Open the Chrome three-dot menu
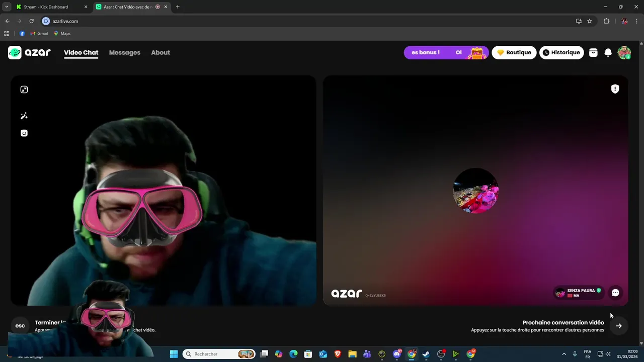This screenshot has height=362, width=644. point(637,21)
